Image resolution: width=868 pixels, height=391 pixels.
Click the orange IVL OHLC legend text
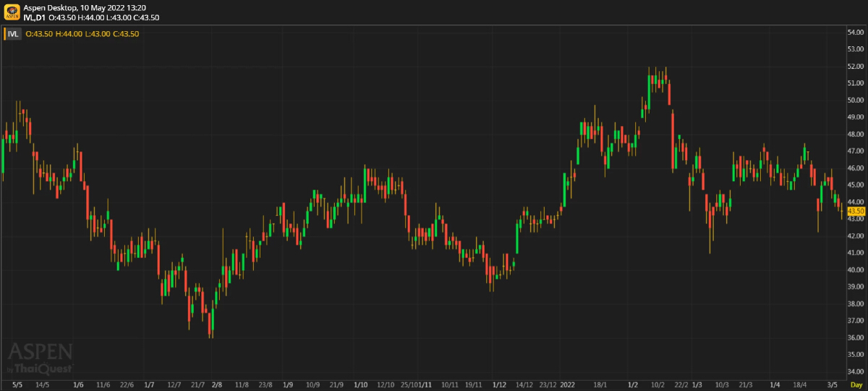tap(82, 34)
